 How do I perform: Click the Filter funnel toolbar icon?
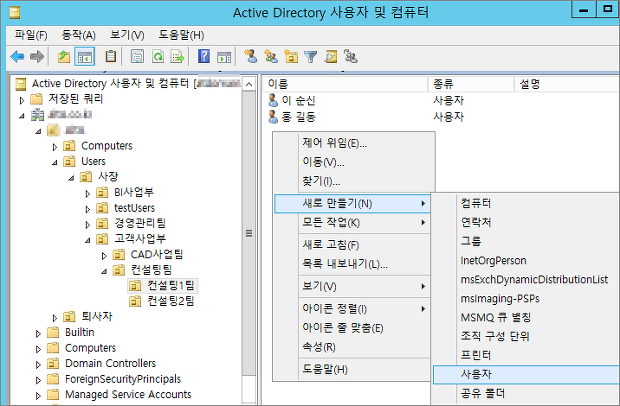311,57
